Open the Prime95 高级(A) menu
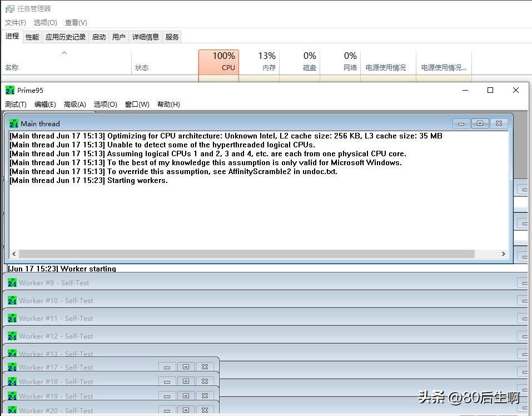Screen dimensions: 532x416 (74, 104)
